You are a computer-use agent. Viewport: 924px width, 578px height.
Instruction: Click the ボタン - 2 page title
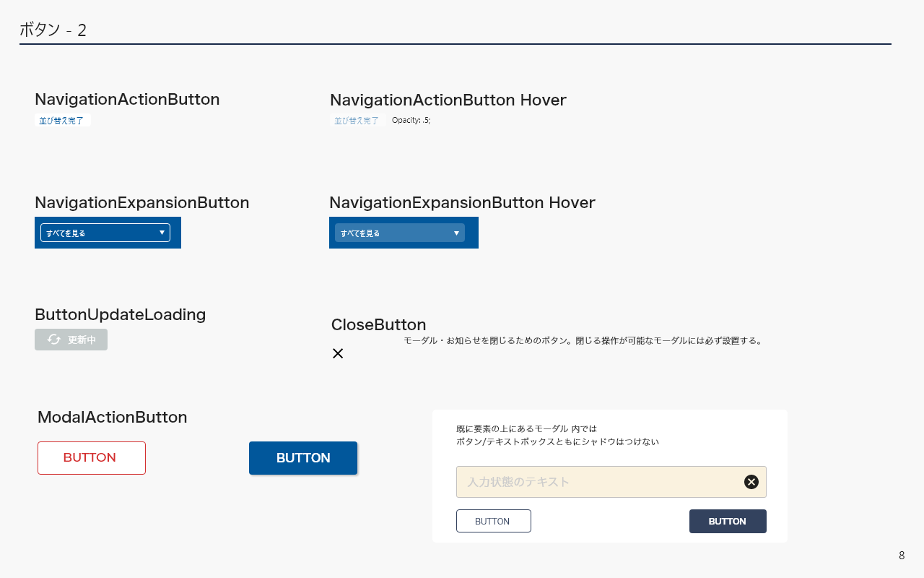pos(53,30)
